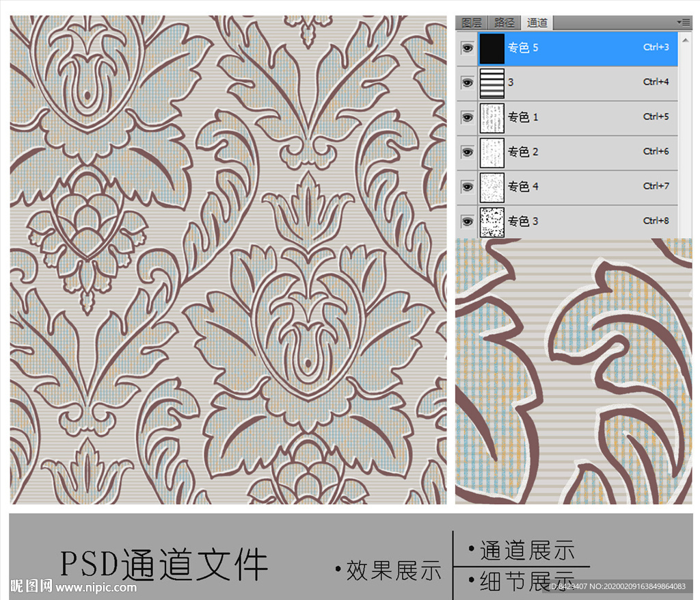Select the 专色 4 channel name
700x600 pixels.
tap(523, 186)
